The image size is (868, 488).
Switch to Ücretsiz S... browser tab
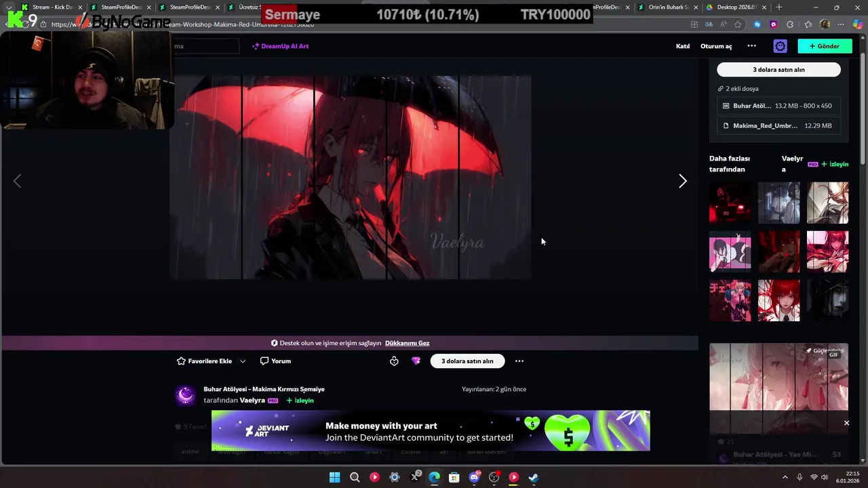[246, 7]
